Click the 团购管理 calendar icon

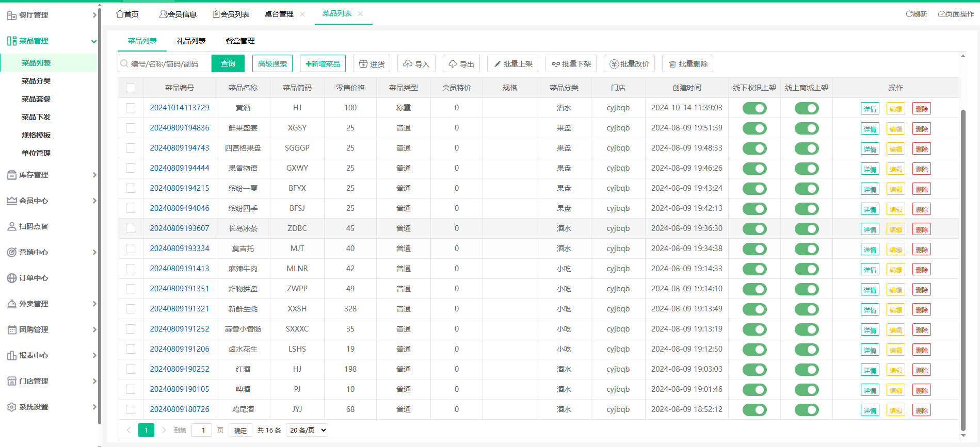[x=11, y=329]
